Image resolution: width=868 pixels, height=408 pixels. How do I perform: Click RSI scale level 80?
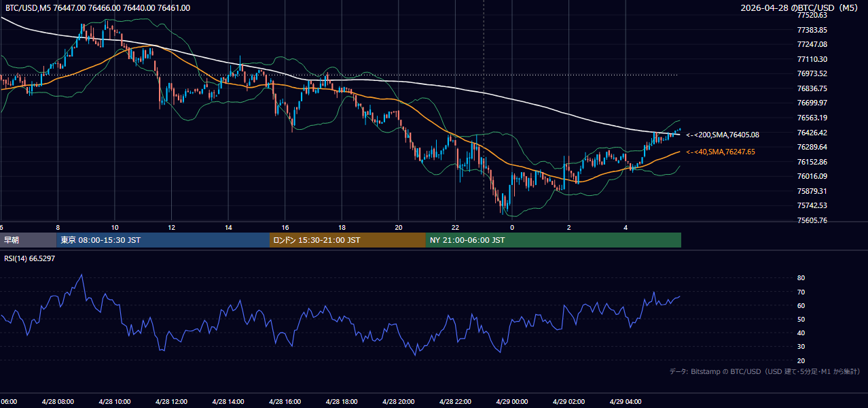pyautogui.click(x=801, y=278)
